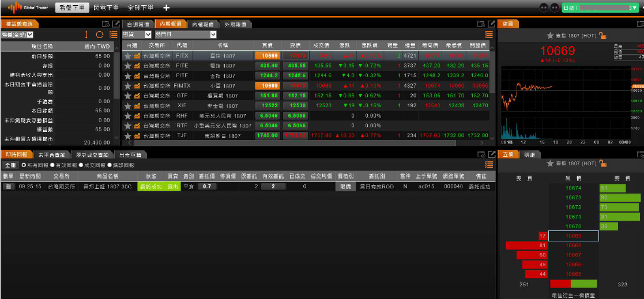Open the 幣種(全部) currency dropdown

tap(18, 35)
